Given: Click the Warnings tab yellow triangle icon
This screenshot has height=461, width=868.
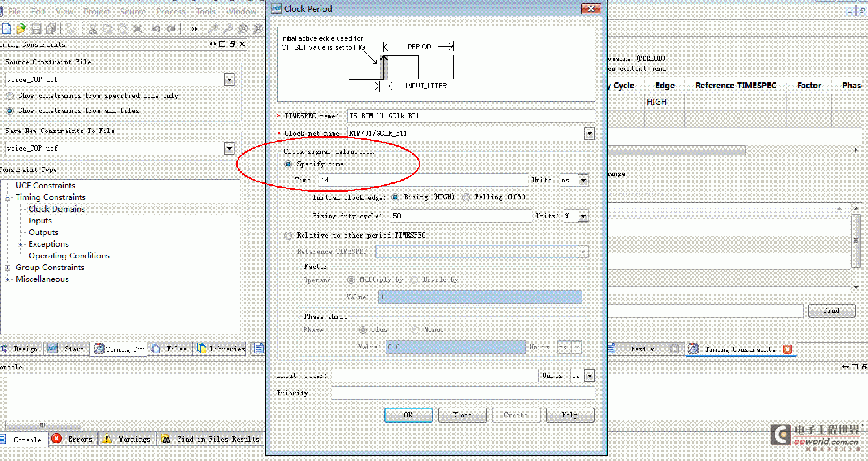Looking at the screenshot, I should pos(108,439).
